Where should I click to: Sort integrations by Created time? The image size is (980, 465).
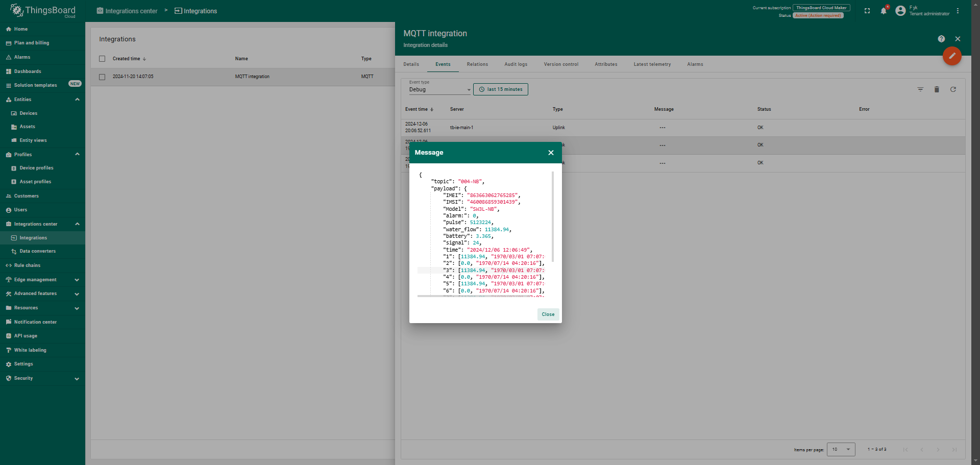(129, 59)
